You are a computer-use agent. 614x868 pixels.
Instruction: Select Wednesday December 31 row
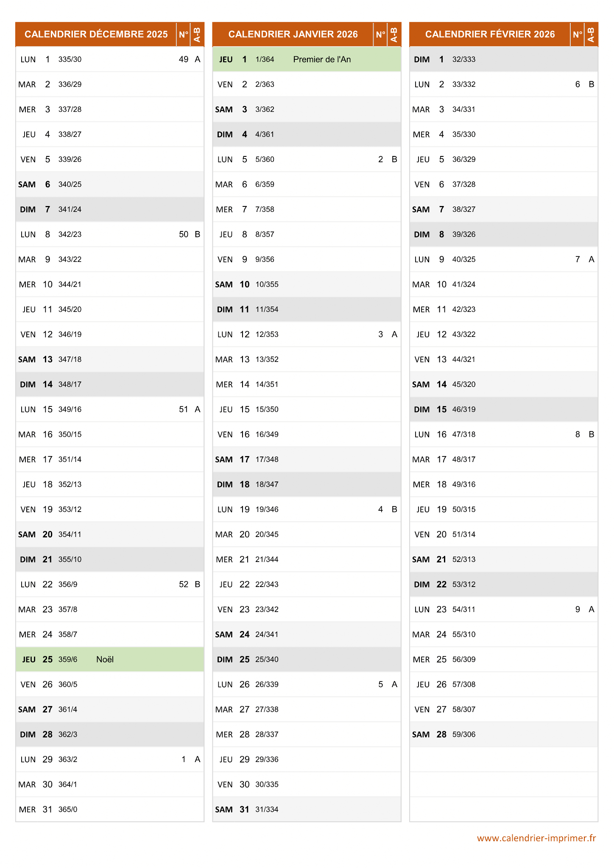tap(110, 809)
